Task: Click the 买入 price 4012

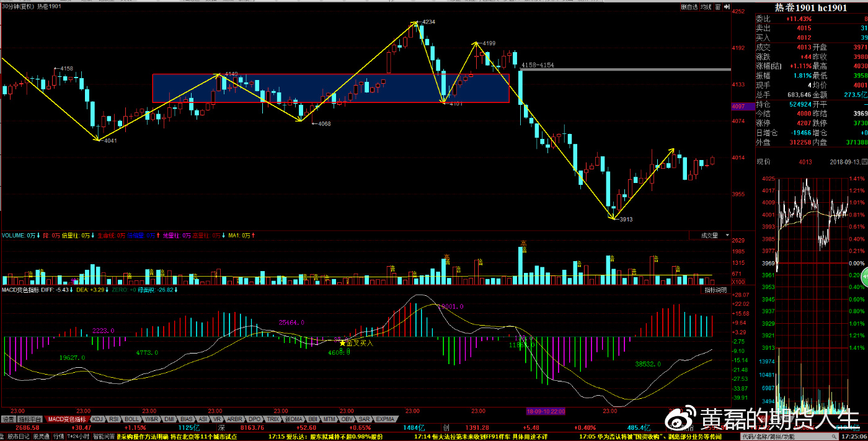Action: (804, 38)
